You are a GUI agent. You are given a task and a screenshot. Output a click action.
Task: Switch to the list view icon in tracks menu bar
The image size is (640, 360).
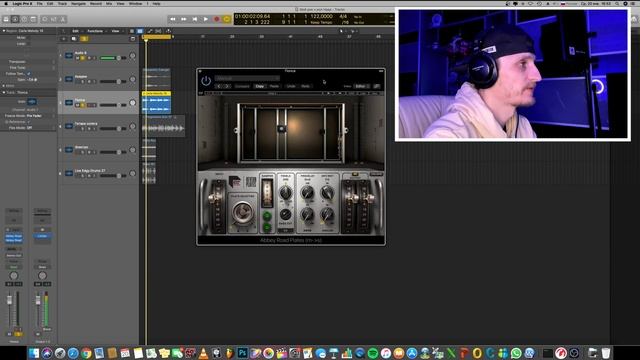click(132, 31)
